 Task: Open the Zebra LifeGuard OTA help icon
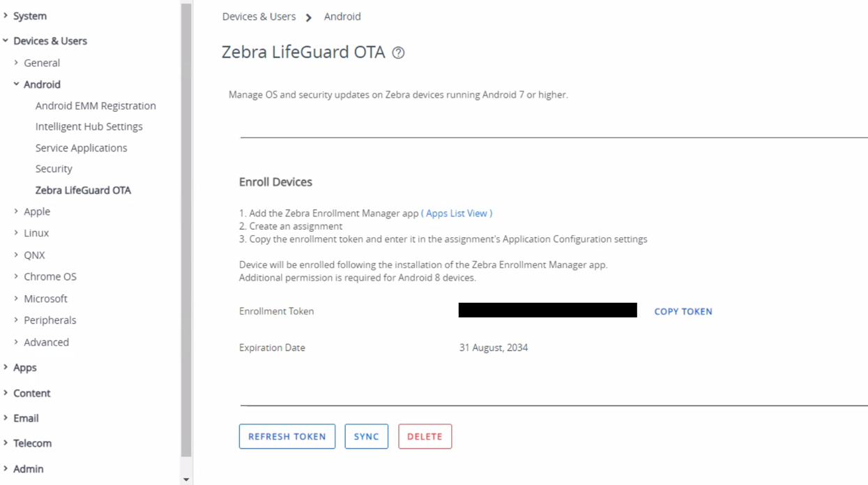[397, 52]
